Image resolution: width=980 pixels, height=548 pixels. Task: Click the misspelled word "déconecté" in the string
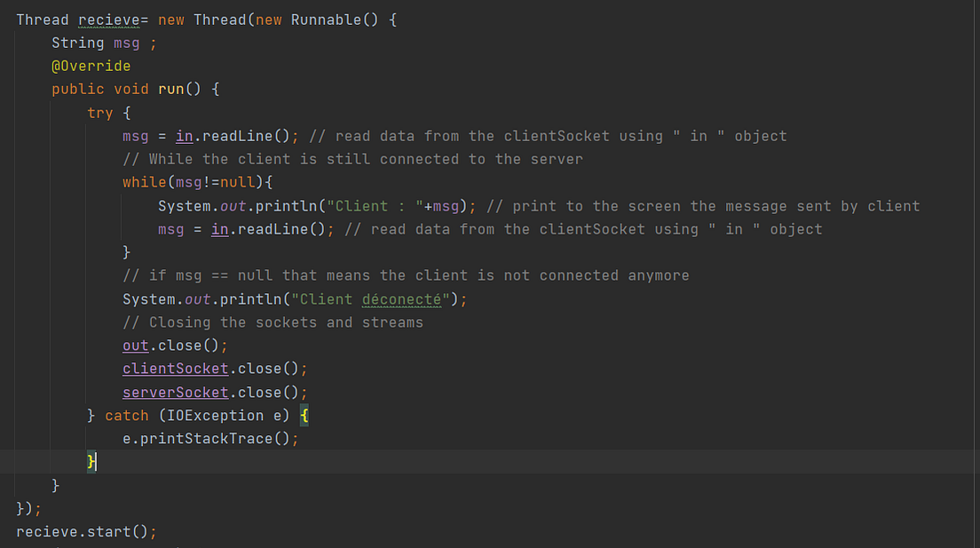coord(401,298)
